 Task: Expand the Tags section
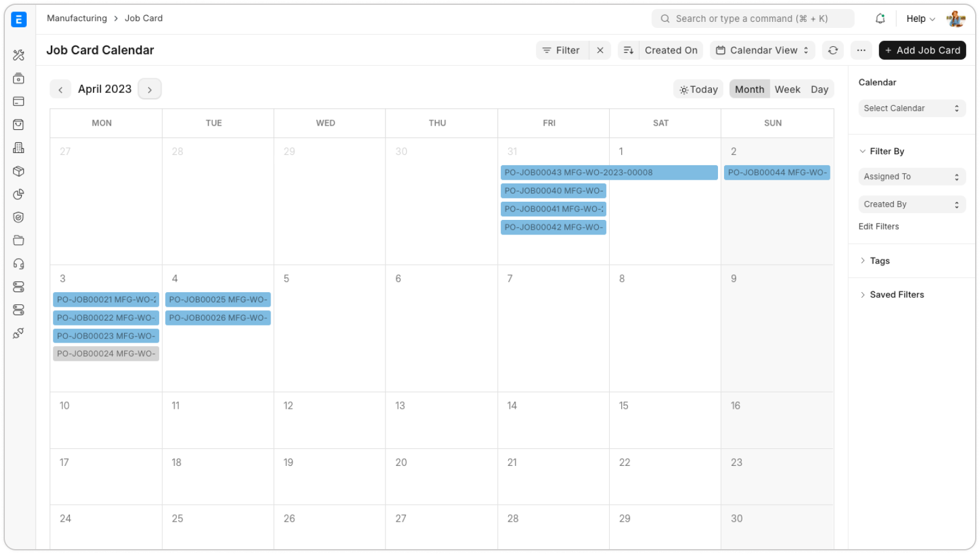(x=875, y=261)
